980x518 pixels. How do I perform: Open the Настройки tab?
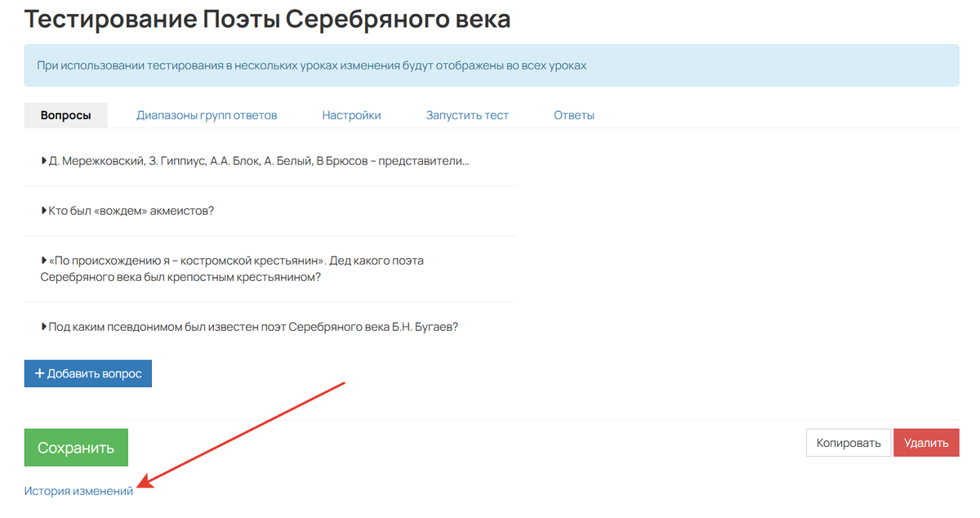pyautogui.click(x=351, y=115)
